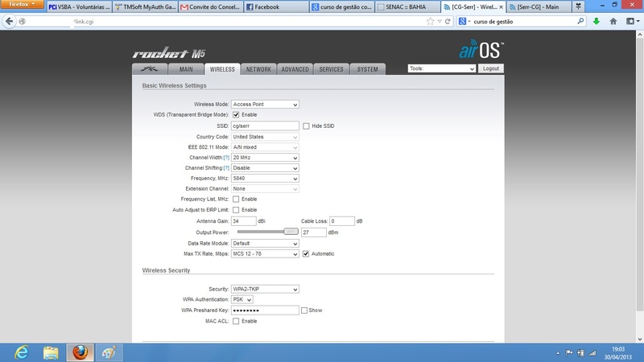Viewport: 644px width, 362px height.
Task: Toggle Automatic Max TX Rate checkbox
Action: click(306, 253)
